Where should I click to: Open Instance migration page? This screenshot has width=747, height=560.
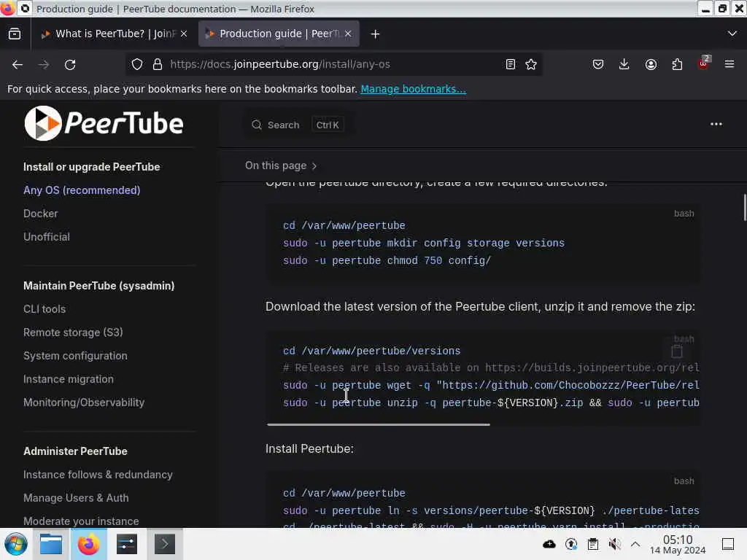[69, 379]
